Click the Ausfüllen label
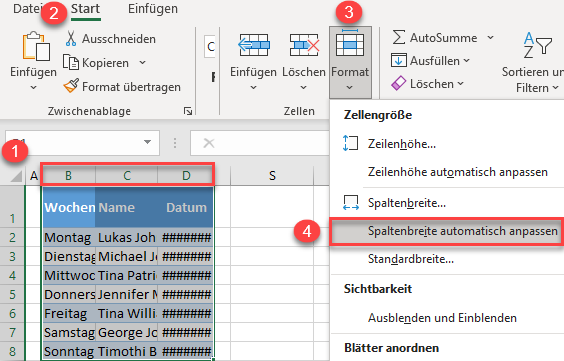Image resolution: width=564 pixels, height=361 pixels. tap(435, 61)
